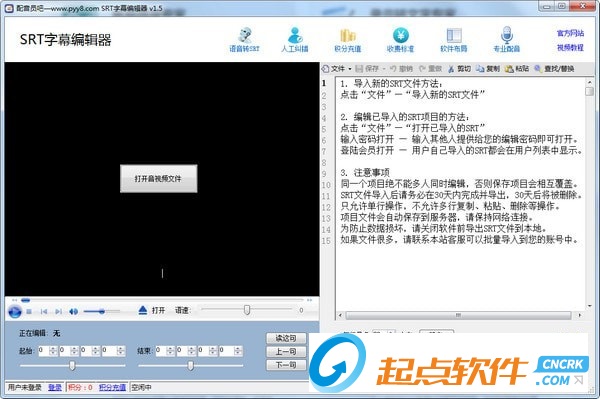Click the 3. 注意事项 line
This screenshot has width=600, height=399.
pos(365,173)
